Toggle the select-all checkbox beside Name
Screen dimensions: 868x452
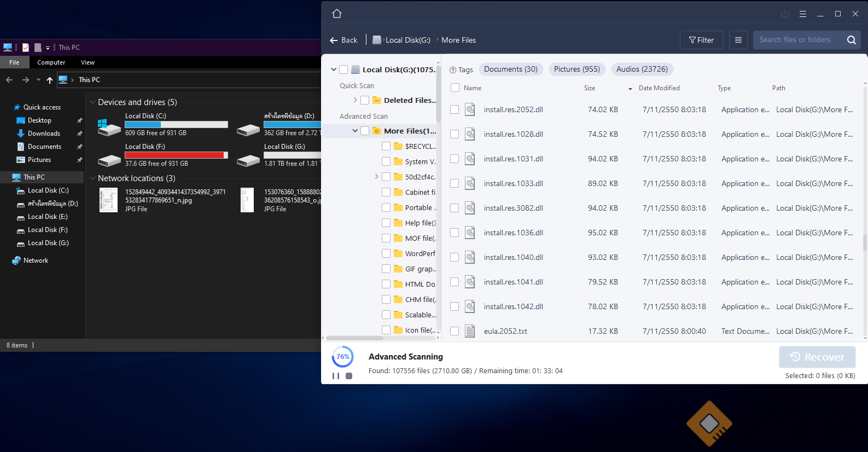click(455, 88)
